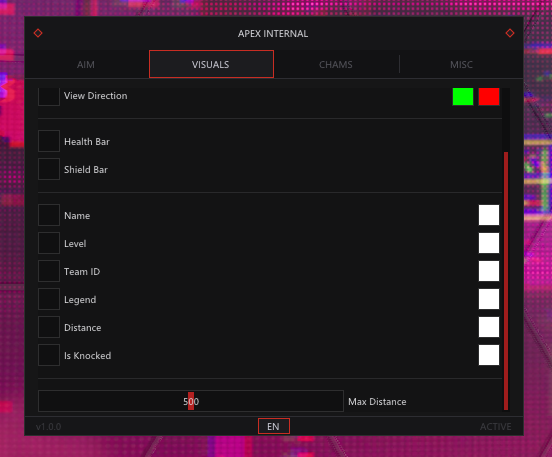Tick the Is Knocked checkbox
Viewport: 552px width, 457px height.
pos(49,355)
